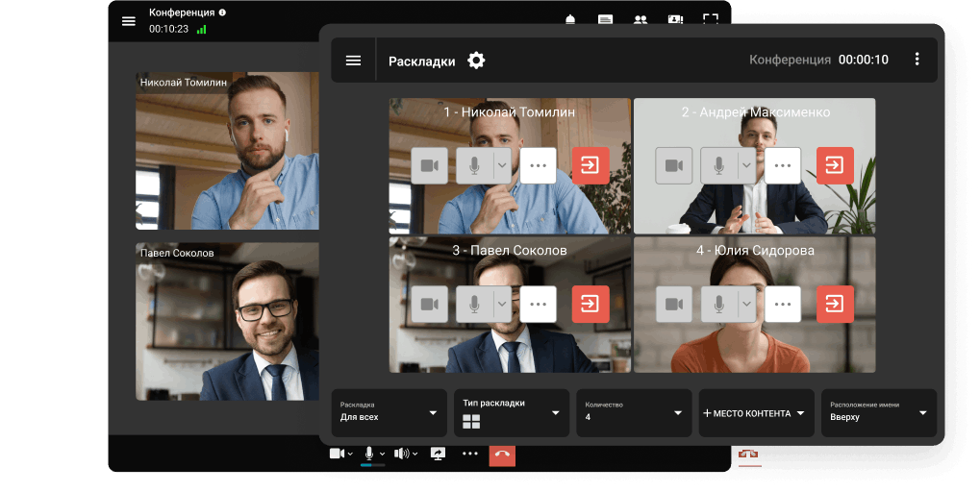Click the hamburger menu in Раскладки panel
This screenshot has height=492, width=980.
coord(353,61)
